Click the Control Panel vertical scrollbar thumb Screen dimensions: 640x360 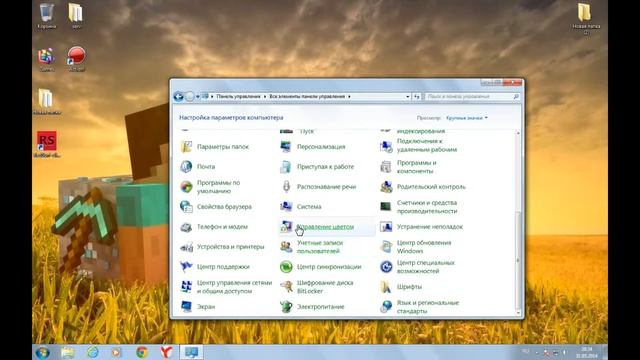coord(518,260)
